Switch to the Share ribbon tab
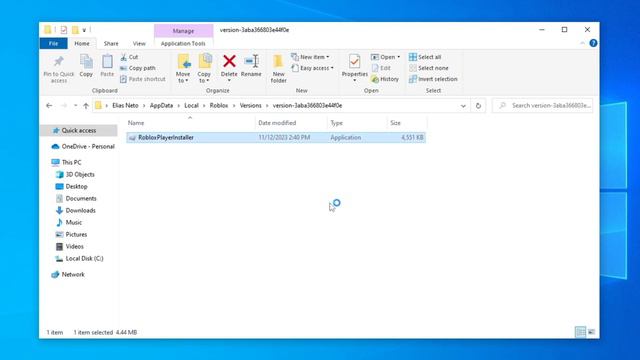The image size is (640, 360). pyautogui.click(x=111, y=43)
